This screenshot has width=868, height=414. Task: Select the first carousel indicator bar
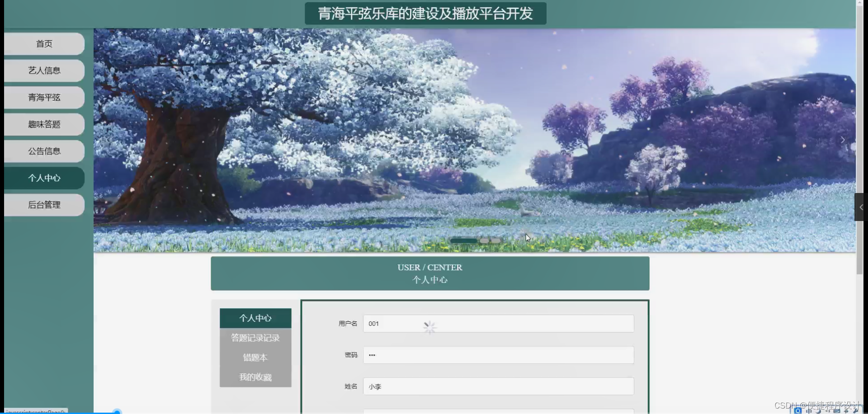point(463,241)
